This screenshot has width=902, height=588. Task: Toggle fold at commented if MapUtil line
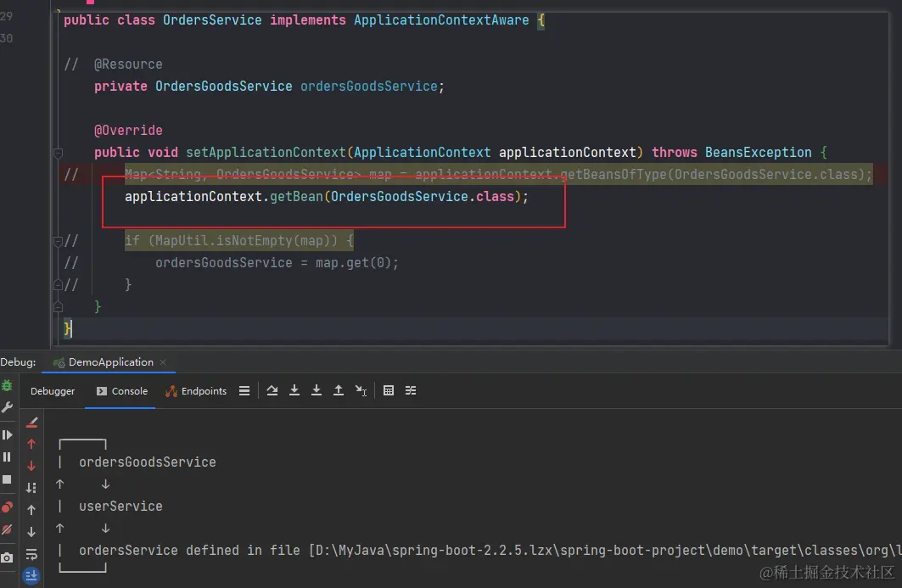[x=58, y=241]
